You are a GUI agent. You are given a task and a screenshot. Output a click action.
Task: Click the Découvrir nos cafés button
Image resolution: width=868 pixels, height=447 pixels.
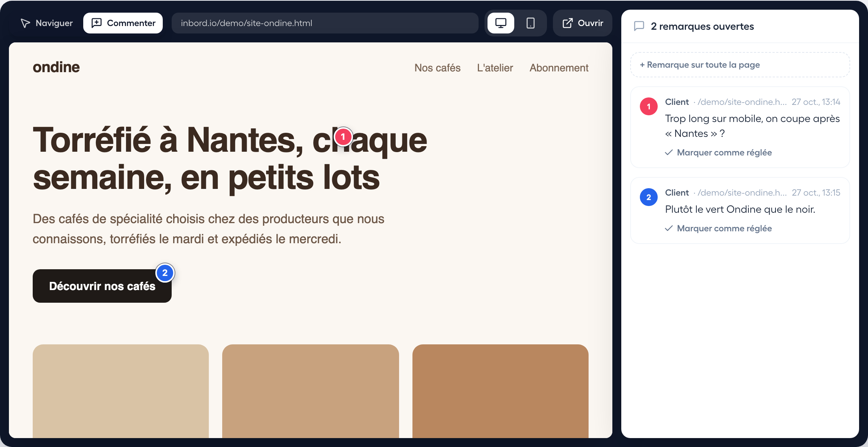point(102,286)
